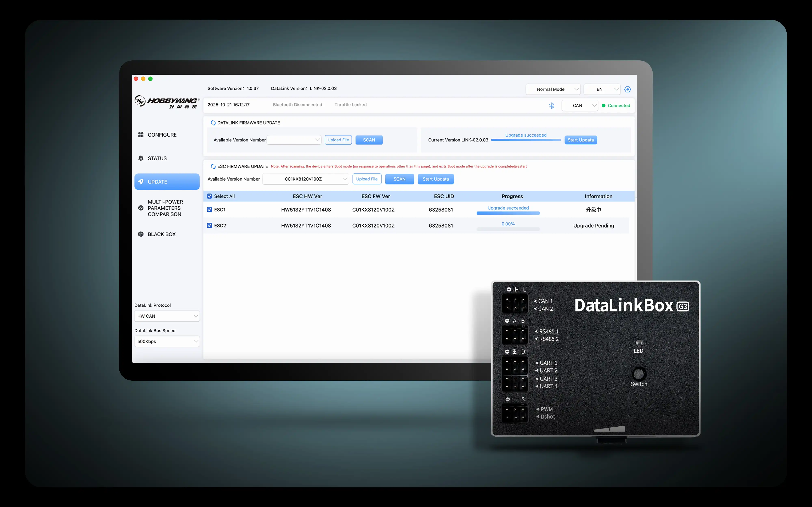Toggle the Select All checkbox
The image size is (812, 507).
click(x=209, y=196)
